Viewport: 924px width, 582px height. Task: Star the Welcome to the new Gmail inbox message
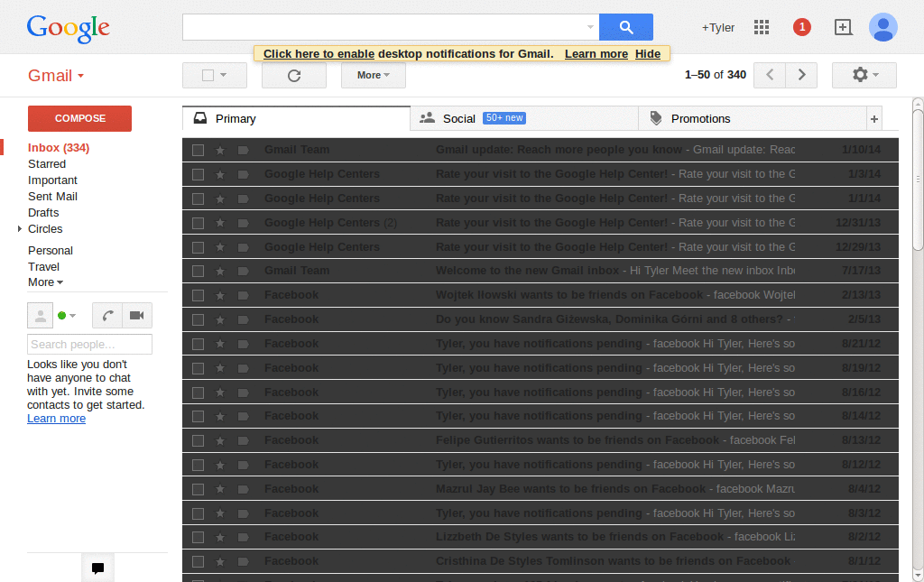[220, 271]
